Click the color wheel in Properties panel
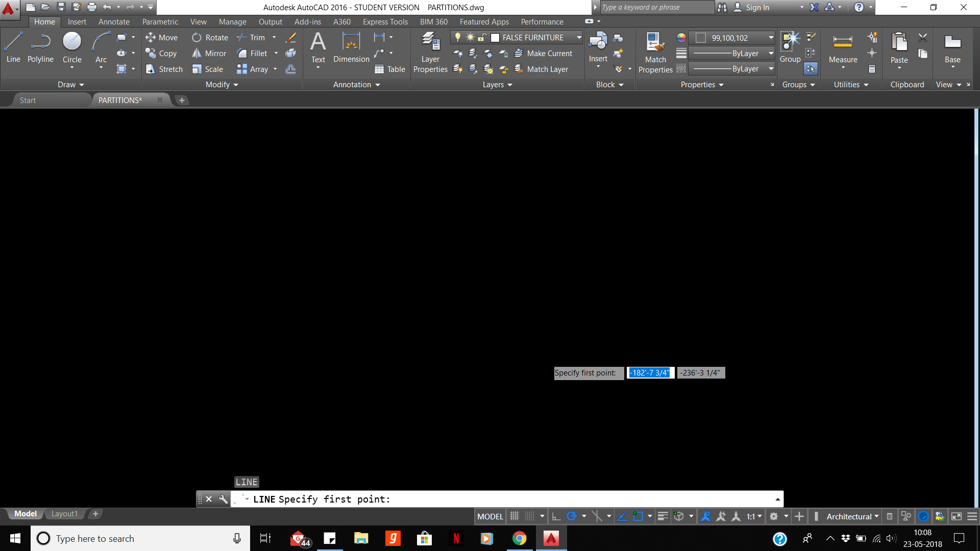 point(680,37)
